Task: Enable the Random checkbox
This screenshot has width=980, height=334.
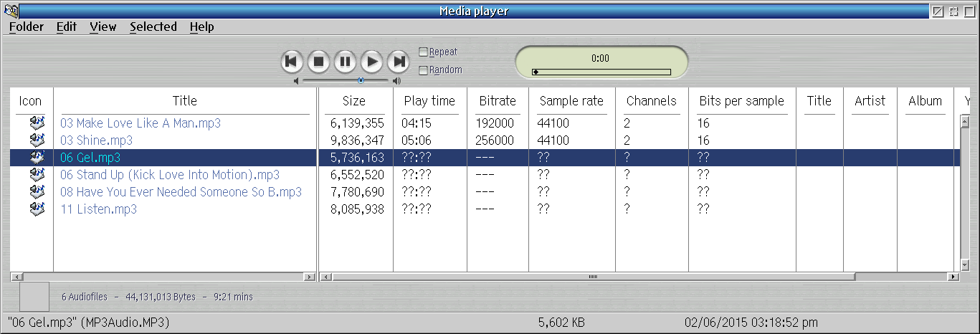Action: pyautogui.click(x=424, y=70)
